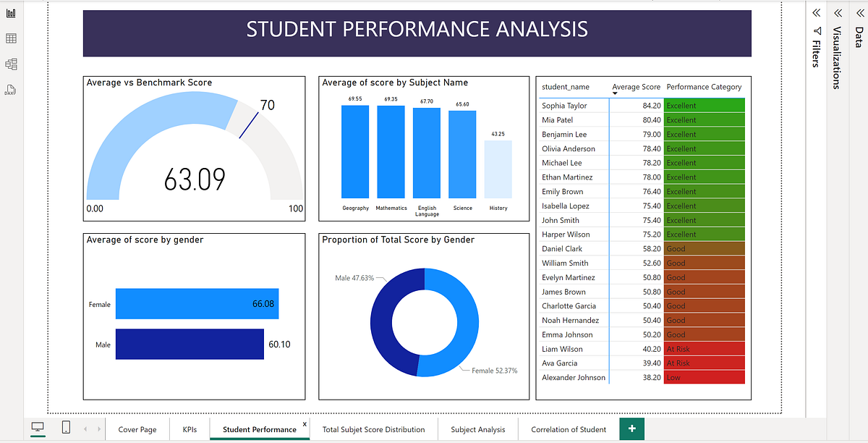Screen dimensions: 868x443
Task: Collapse the Filters pane chevron
Action: point(816,12)
